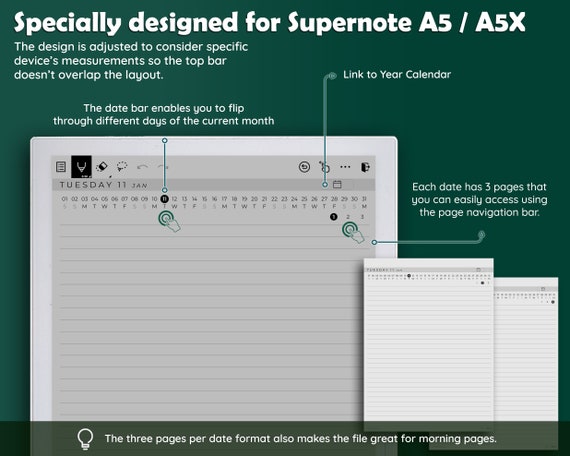The image size is (570, 456).
Task: Open date 30 in the date bar
Action: (x=354, y=199)
